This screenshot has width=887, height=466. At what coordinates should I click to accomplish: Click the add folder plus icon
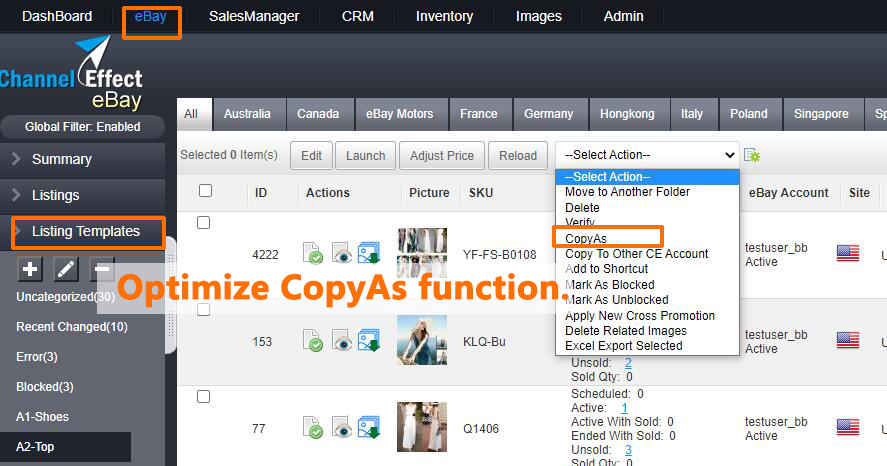pos(30,269)
